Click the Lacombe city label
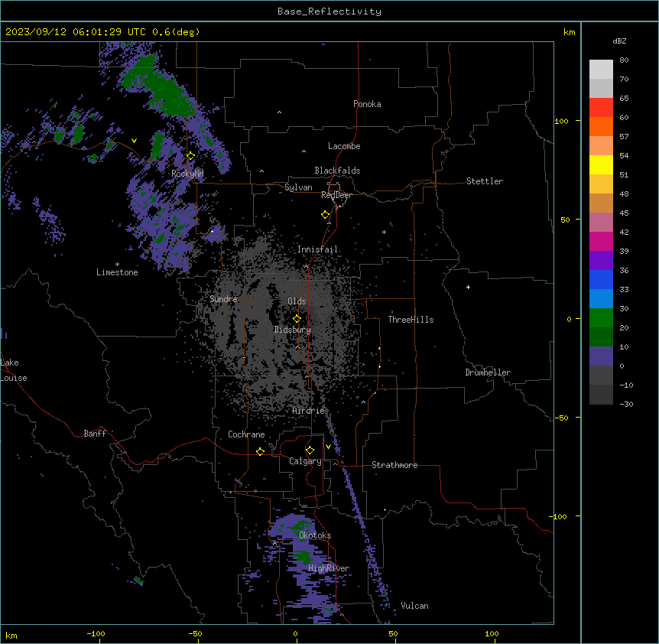 click(344, 146)
